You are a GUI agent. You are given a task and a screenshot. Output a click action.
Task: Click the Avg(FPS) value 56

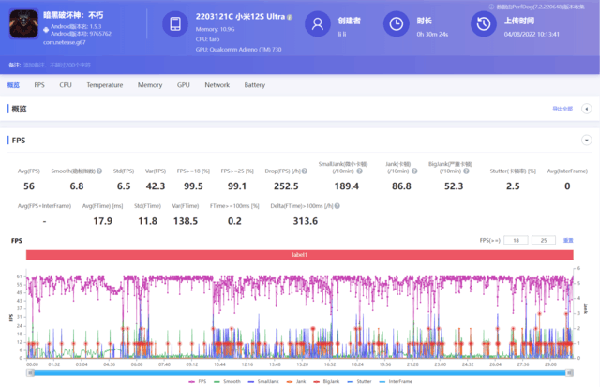click(x=29, y=186)
